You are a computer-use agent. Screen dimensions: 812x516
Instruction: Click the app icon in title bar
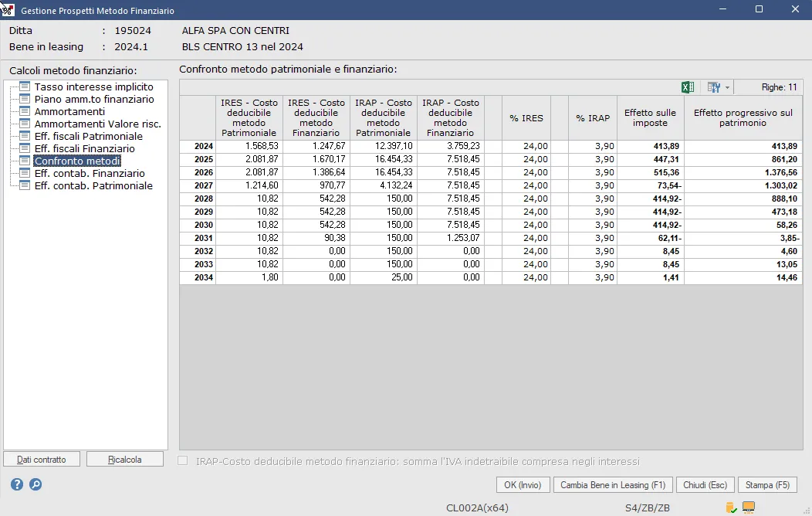tap(7, 10)
